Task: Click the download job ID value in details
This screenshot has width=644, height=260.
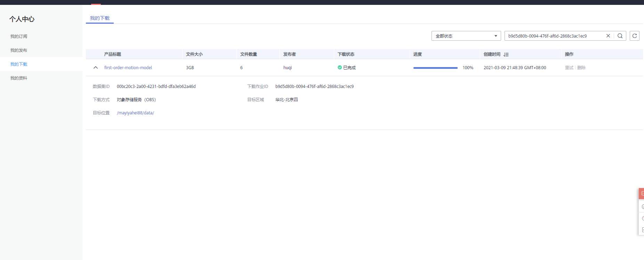Action: pyautogui.click(x=314, y=86)
